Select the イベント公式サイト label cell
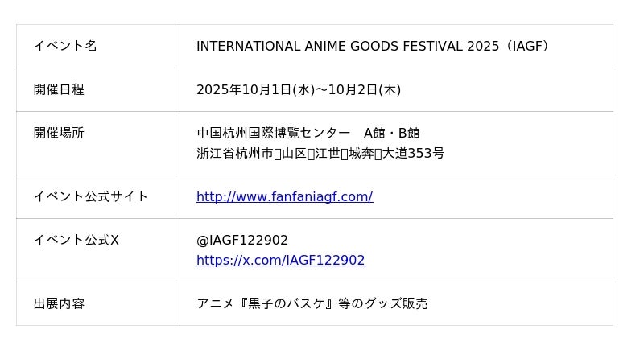Screen dimensions: 644x350 (91, 196)
